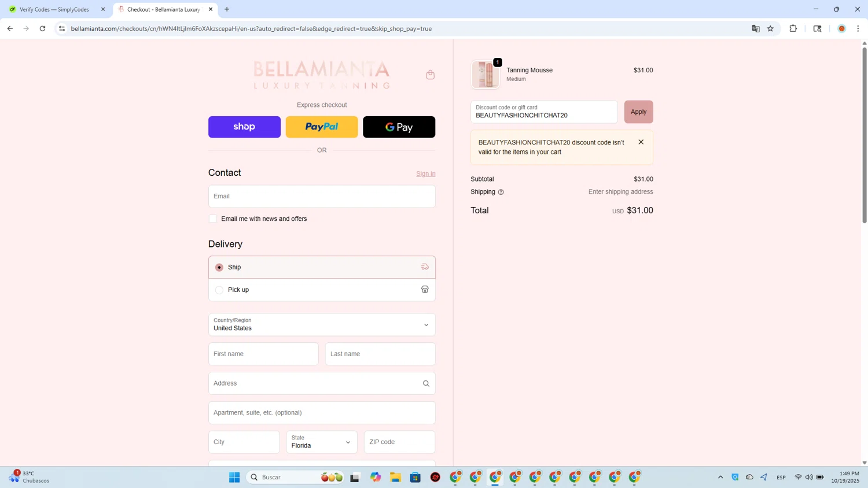Image resolution: width=868 pixels, height=488 pixels.
Task: Open File Explorer from the taskbar
Action: tap(396, 477)
